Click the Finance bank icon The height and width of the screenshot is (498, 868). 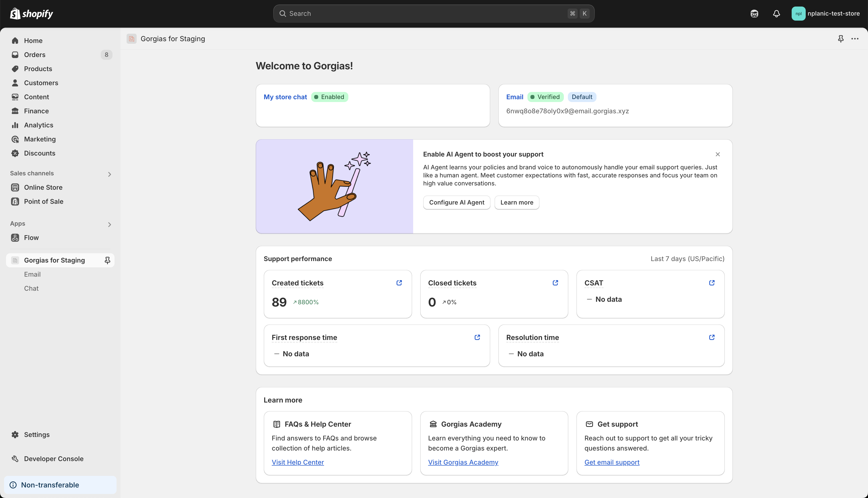click(x=15, y=111)
